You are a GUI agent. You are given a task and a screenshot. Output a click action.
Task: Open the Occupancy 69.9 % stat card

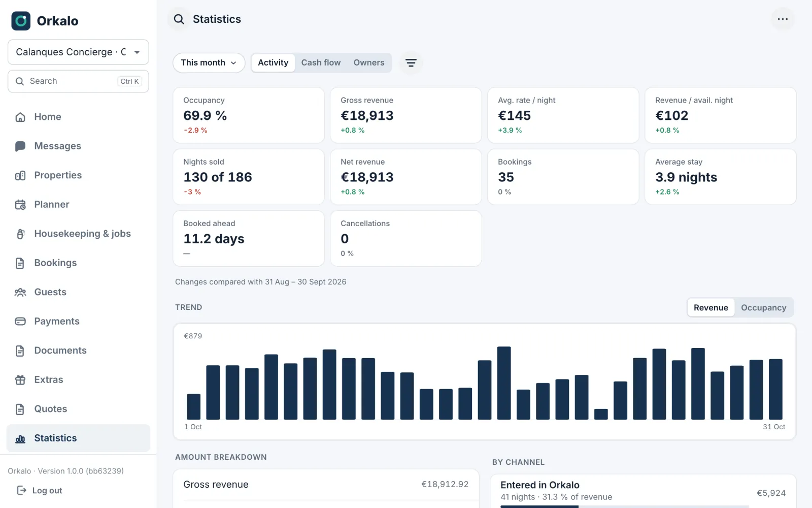pos(249,115)
